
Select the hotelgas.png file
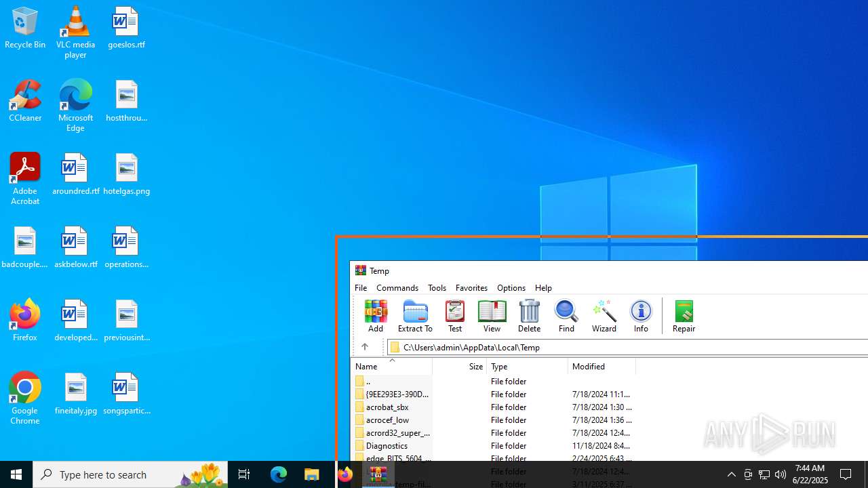point(126,174)
